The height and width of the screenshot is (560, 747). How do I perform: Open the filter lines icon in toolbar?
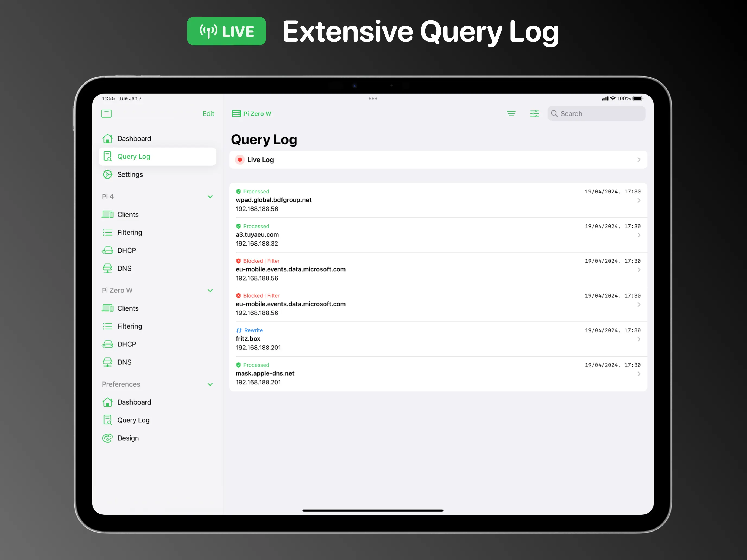(511, 114)
